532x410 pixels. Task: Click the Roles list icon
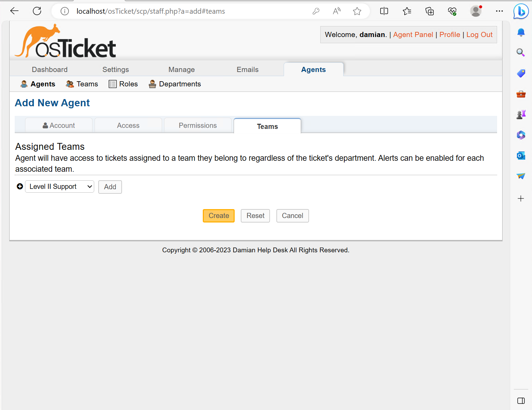[x=112, y=84]
